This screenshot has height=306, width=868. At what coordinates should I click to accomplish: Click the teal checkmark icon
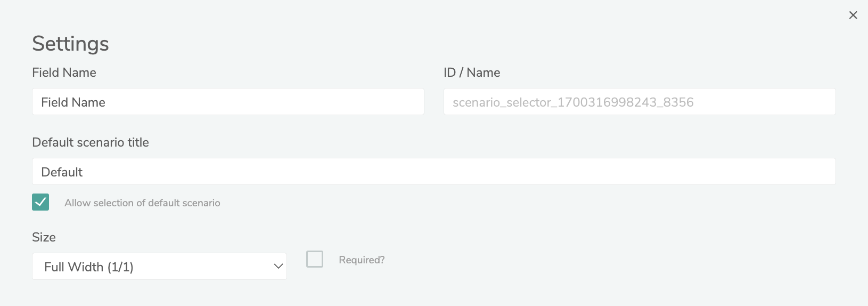point(40,202)
